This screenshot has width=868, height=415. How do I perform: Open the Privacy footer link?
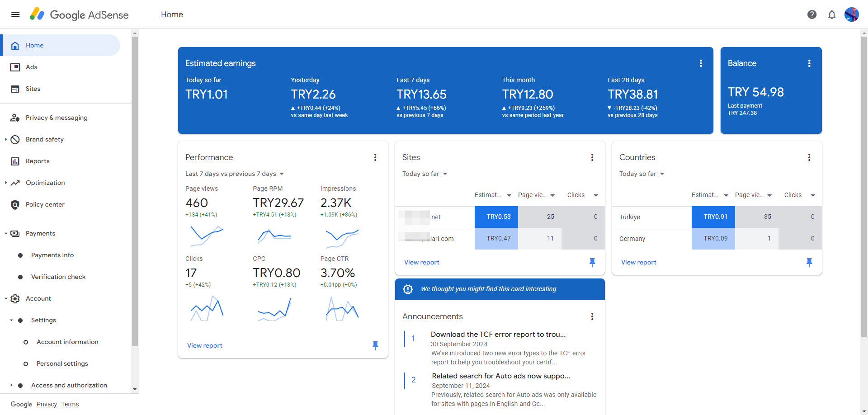[x=47, y=404]
